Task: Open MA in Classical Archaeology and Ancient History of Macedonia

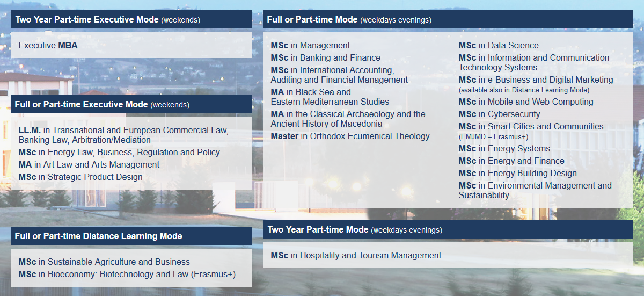Action: pos(348,119)
